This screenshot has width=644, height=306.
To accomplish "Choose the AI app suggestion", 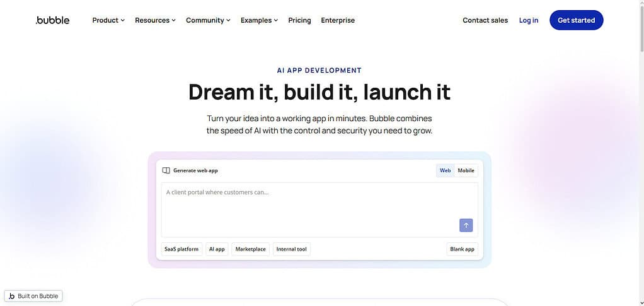I will [217, 249].
